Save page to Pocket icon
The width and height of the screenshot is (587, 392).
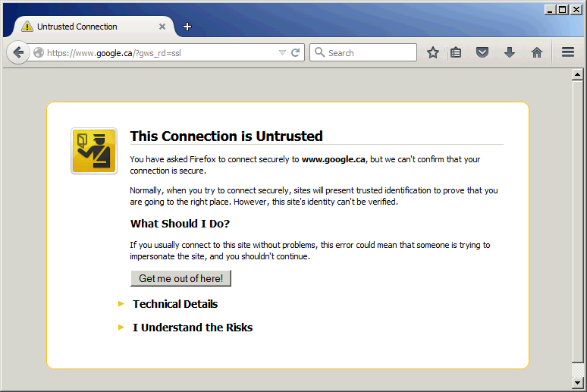tap(482, 52)
